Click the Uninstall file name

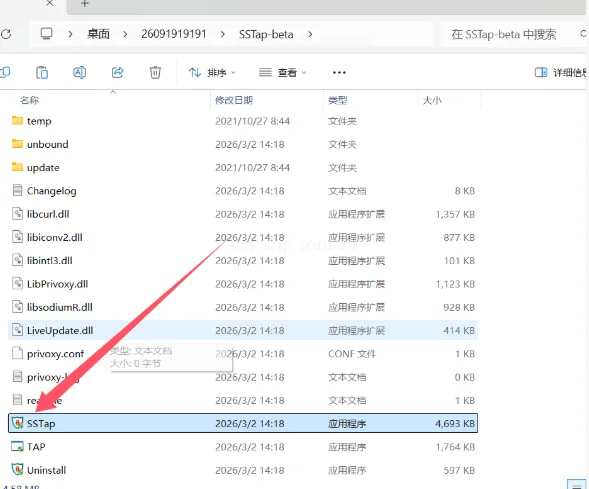click(x=47, y=470)
